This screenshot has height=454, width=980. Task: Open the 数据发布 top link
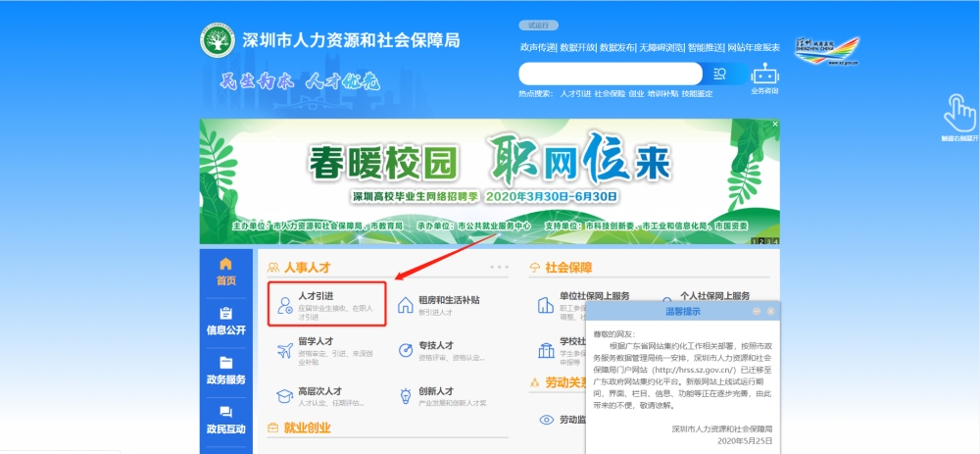point(617,47)
